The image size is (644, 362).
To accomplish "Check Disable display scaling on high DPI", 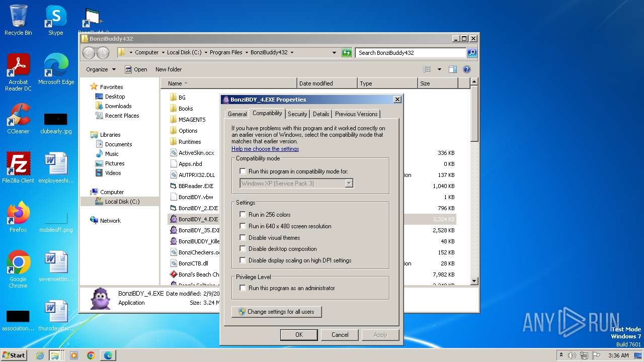I will coord(243,260).
